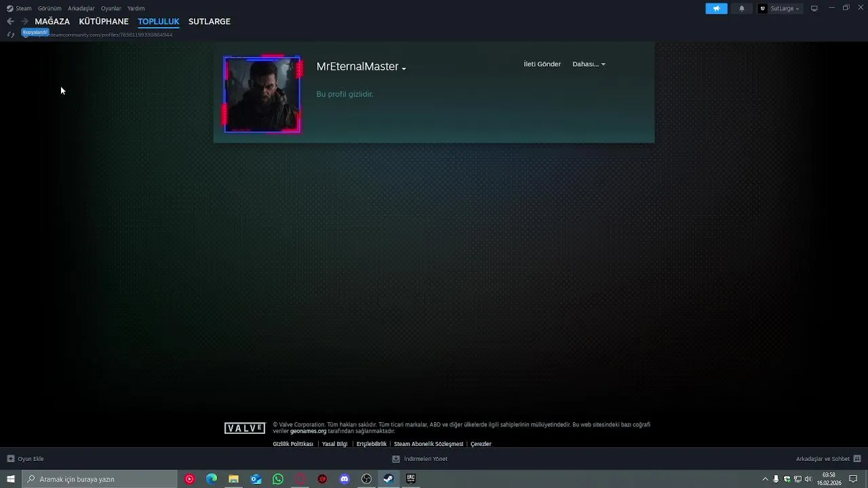Viewport: 868px width, 488px height.
Task: Open the Arkadaşlar menu
Action: coord(81,8)
